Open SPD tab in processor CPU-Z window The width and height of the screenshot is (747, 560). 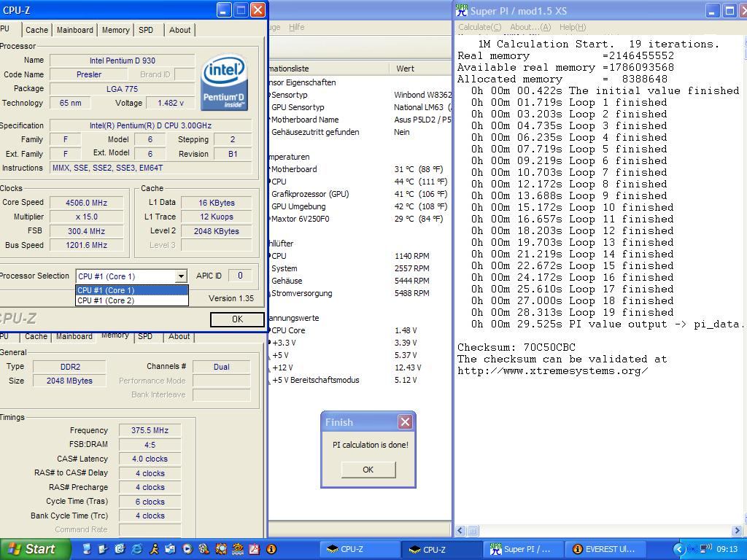click(x=146, y=30)
